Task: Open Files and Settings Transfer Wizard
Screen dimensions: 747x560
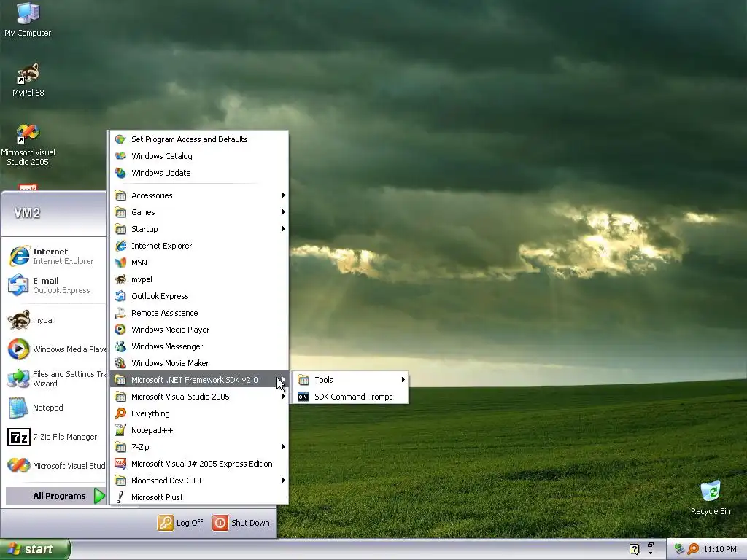Action: pos(56,378)
